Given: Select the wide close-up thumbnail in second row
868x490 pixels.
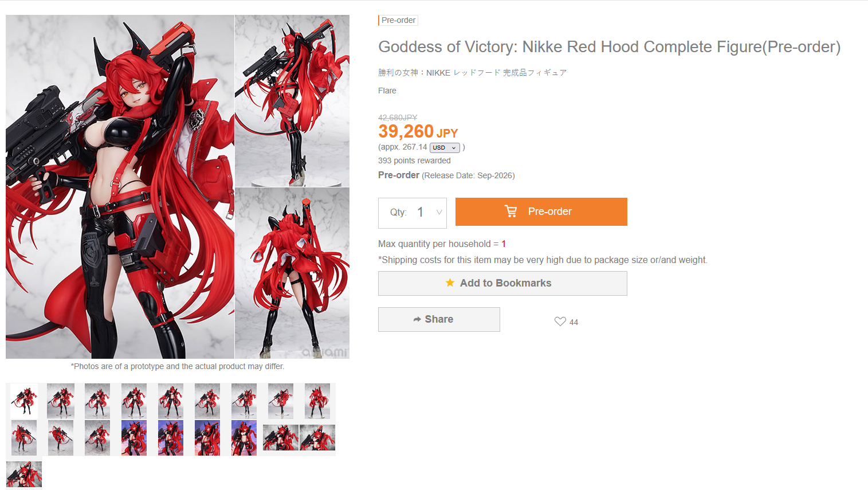Looking at the screenshot, I should coord(281,437).
